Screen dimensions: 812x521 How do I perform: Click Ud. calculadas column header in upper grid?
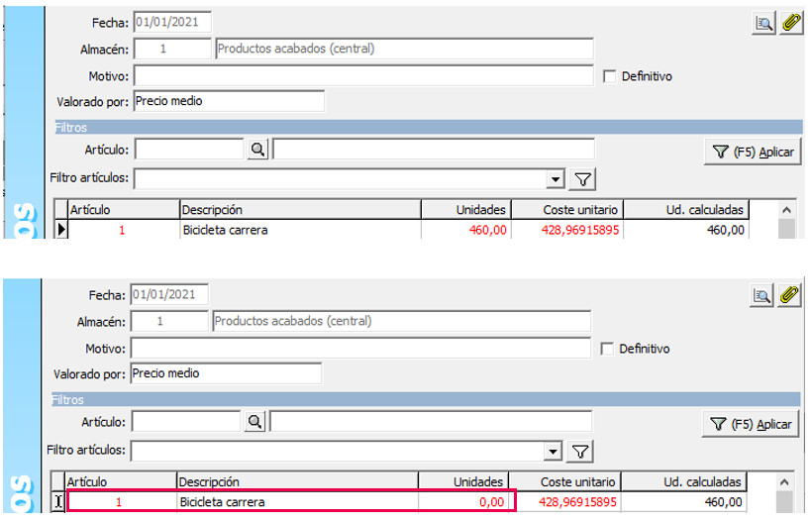686,210
